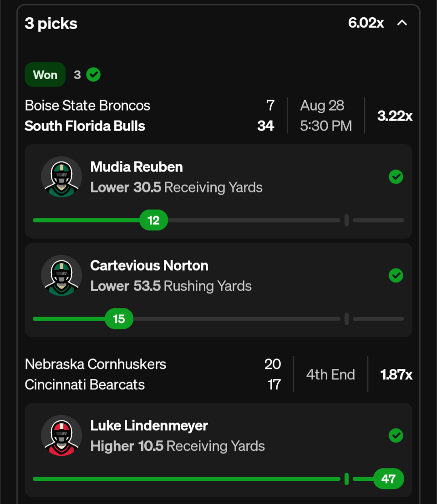Click Luke Lindenmeyer's red helmet avatar

tap(61, 435)
